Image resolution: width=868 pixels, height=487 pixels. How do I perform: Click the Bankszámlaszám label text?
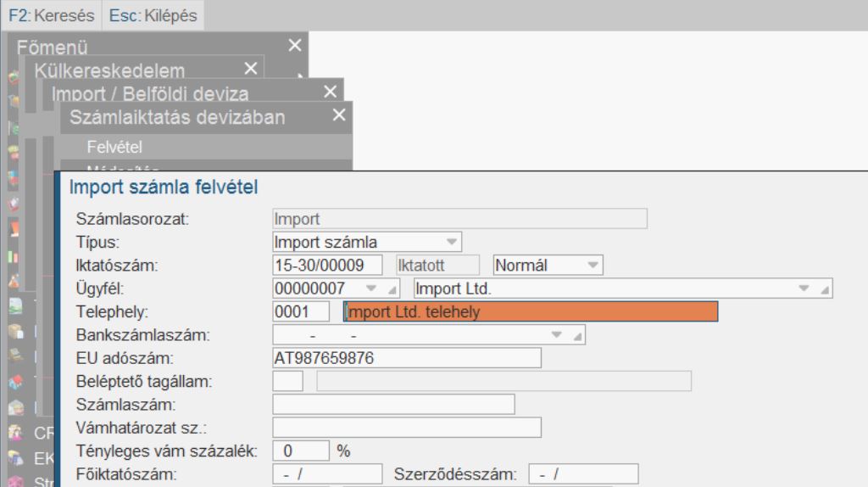click(142, 335)
